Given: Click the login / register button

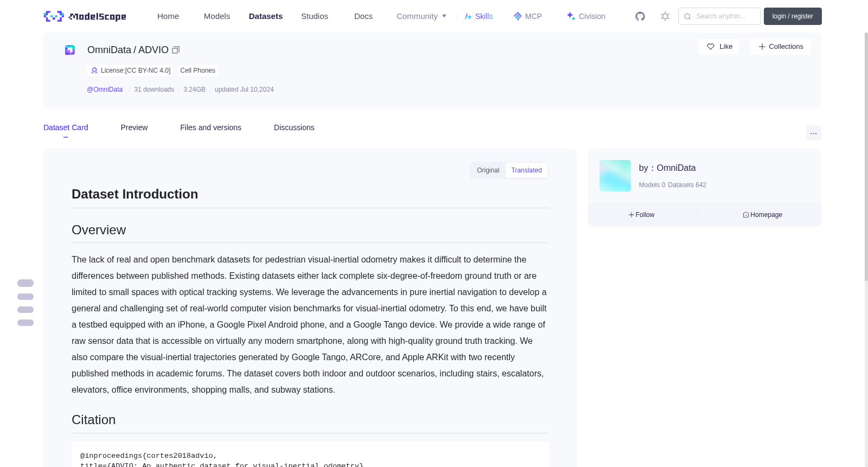Looking at the screenshot, I should (793, 16).
